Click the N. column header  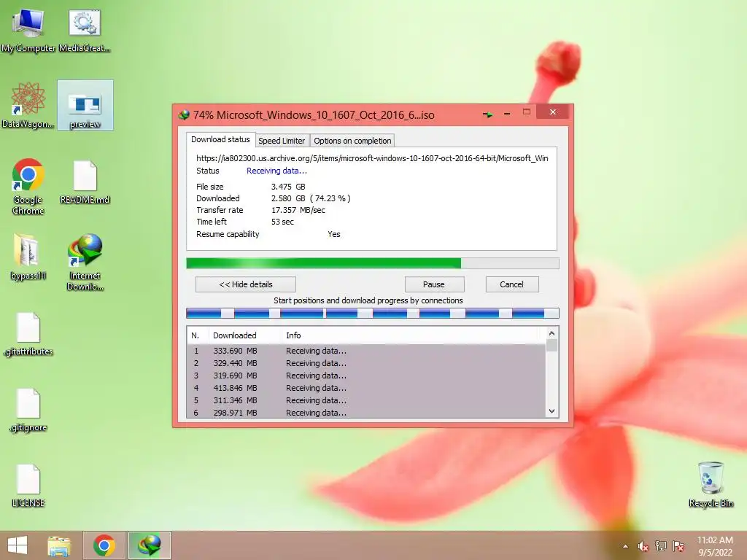coord(197,335)
